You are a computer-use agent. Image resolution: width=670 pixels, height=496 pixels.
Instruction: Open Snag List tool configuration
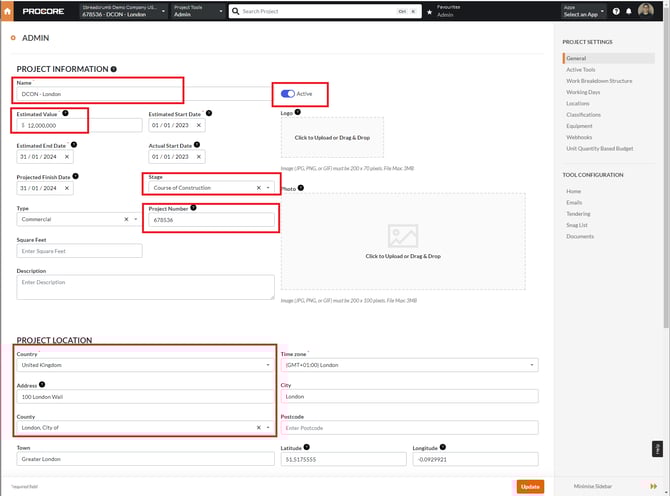point(577,225)
